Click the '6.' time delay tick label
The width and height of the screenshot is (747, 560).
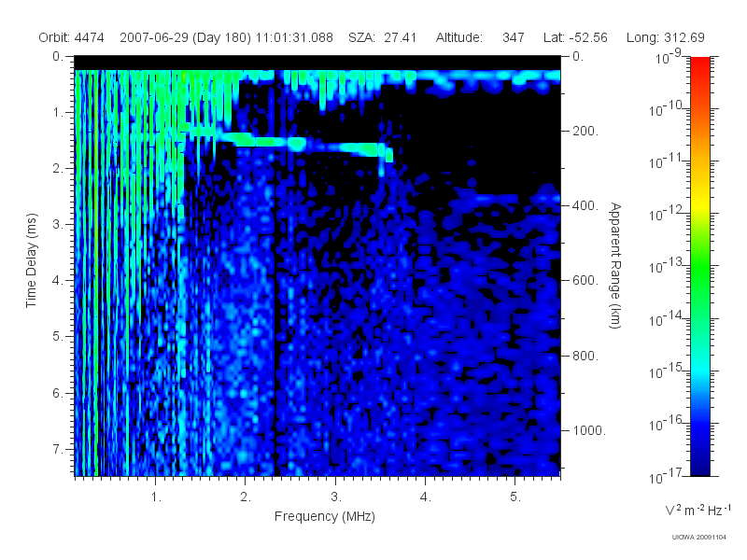click(58, 393)
